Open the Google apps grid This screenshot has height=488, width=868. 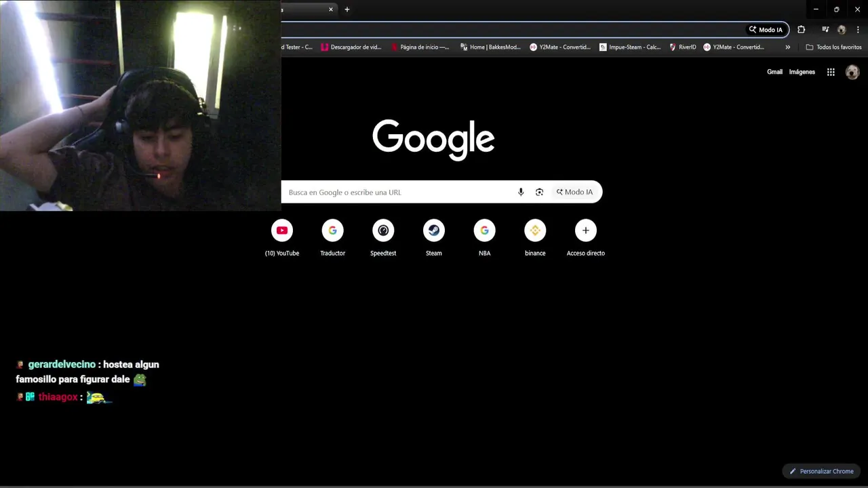[831, 72]
